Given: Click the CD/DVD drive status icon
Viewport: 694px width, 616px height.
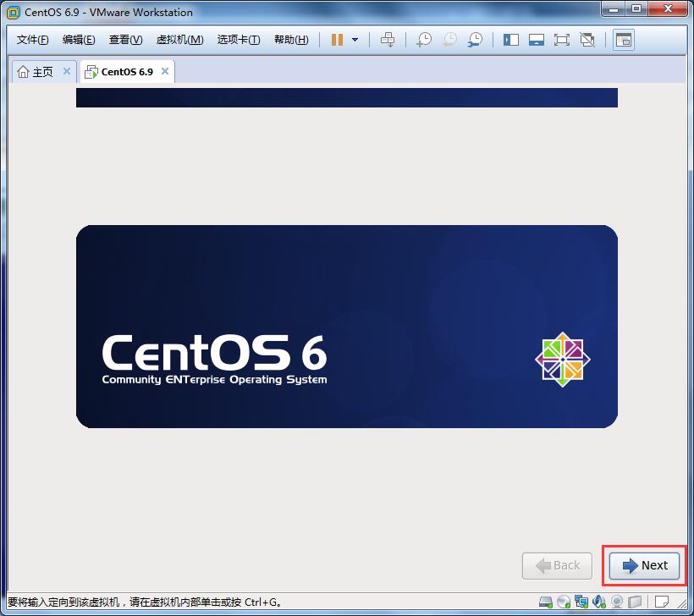Looking at the screenshot, I should [564, 602].
